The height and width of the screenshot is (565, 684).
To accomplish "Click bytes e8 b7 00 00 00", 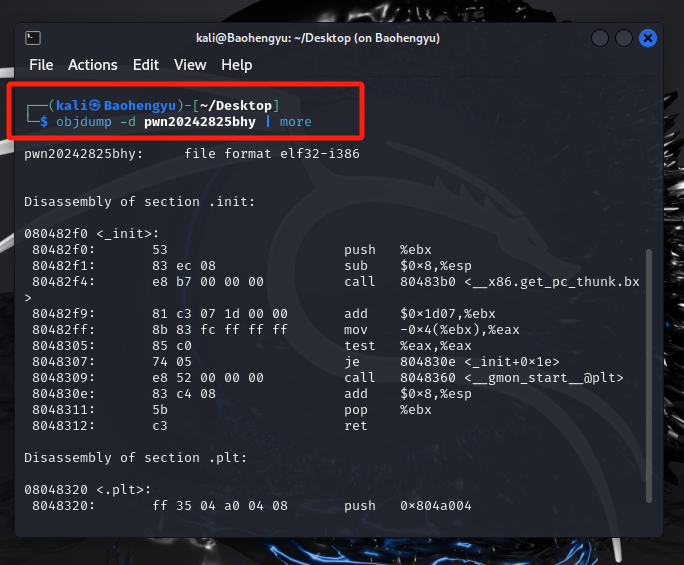I will coord(208,282).
